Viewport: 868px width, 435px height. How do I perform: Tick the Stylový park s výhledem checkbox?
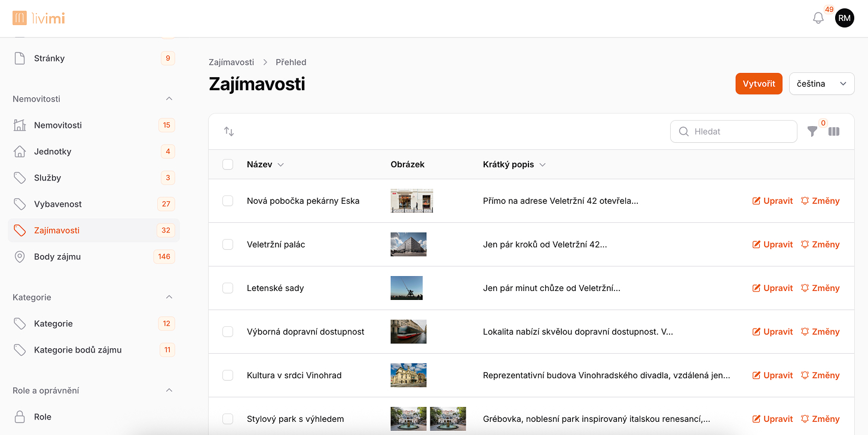228,419
